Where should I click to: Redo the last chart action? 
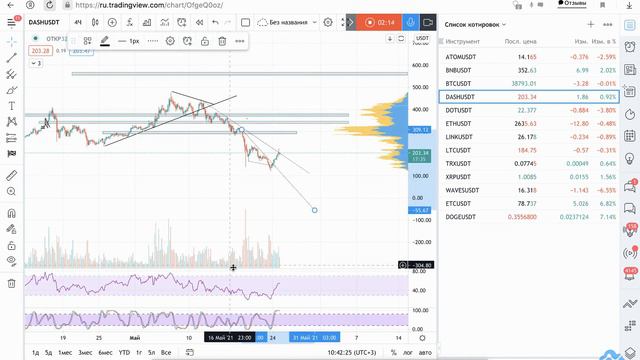(x=228, y=22)
